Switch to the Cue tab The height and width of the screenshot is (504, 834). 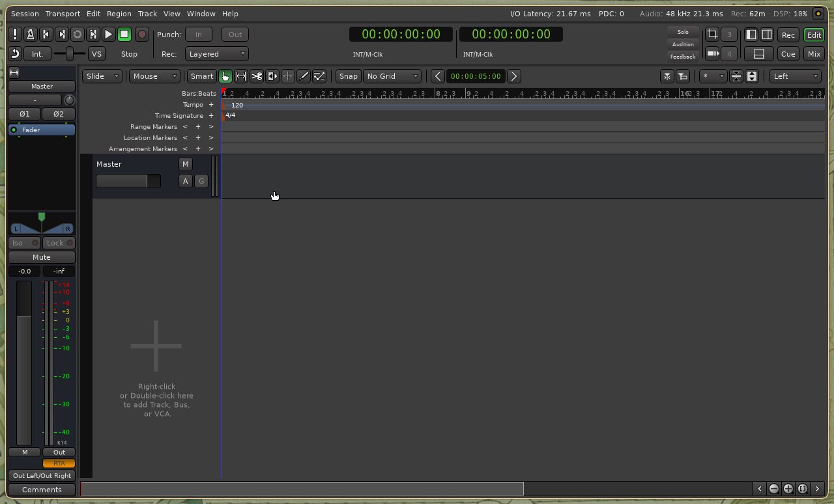[788, 54]
